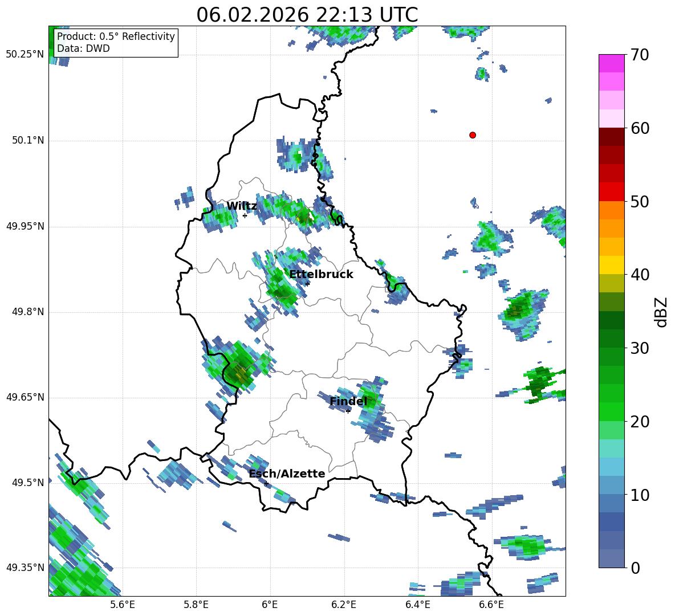Click the 6°E longitude label

tap(270, 605)
